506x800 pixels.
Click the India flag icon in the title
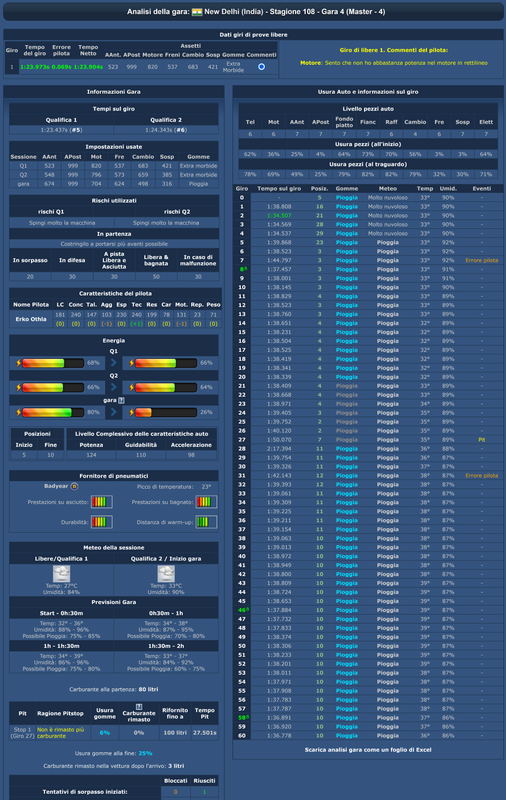[197, 12]
